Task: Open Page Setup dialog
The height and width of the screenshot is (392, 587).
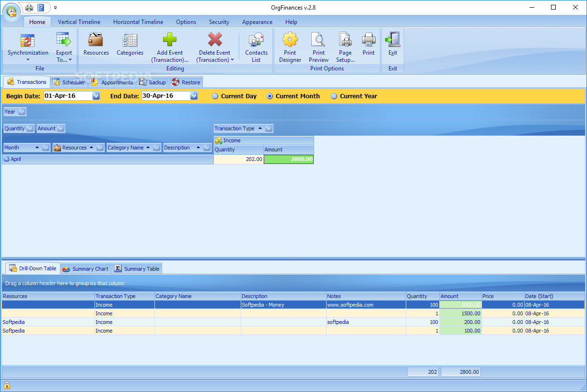Action: tap(345, 47)
